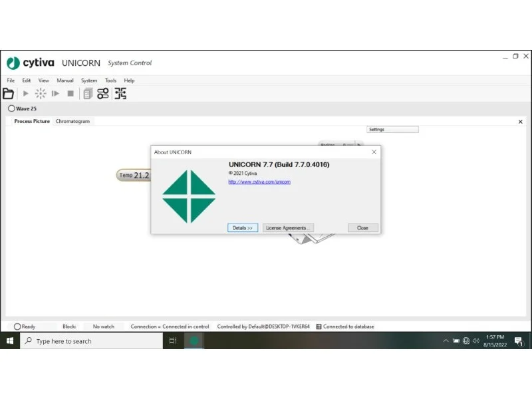Click the Ready status indicator
Screen dimensions: 532x399
[x=25, y=327]
